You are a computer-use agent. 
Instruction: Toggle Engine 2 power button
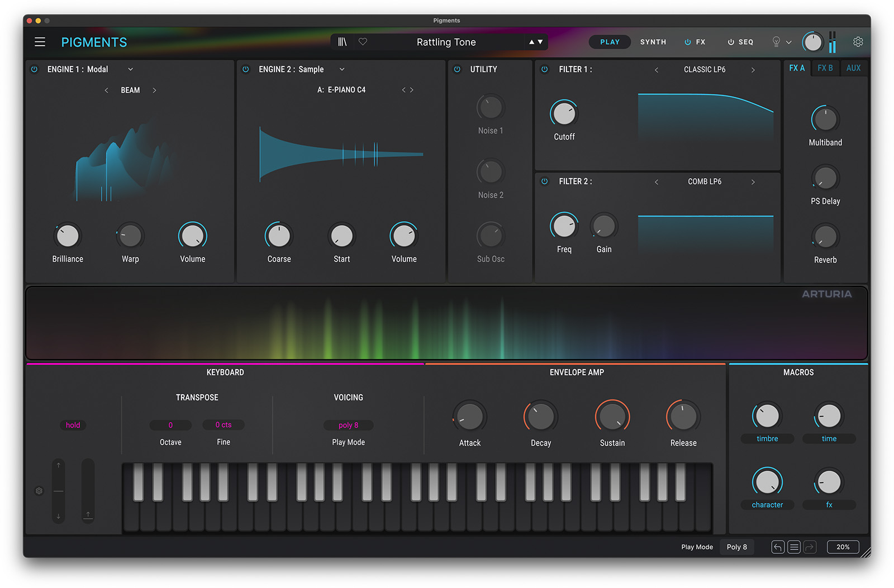(x=245, y=69)
